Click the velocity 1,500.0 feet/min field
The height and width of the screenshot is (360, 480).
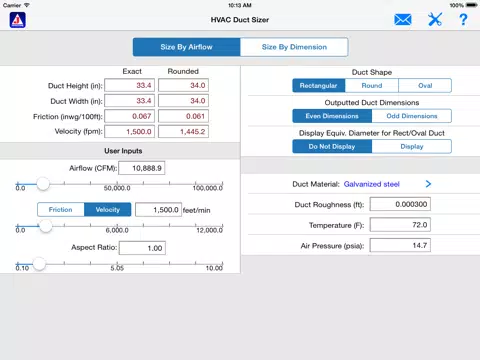(158, 210)
